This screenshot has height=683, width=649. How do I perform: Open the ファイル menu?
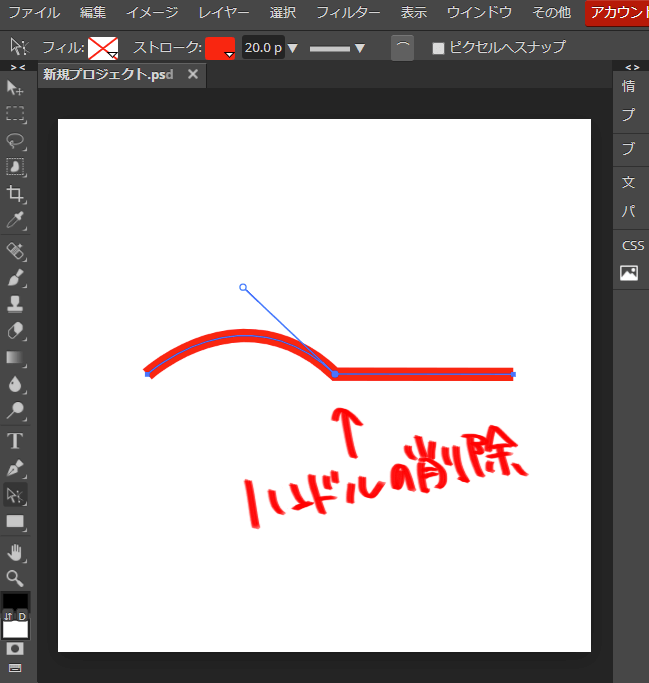click(34, 13)
